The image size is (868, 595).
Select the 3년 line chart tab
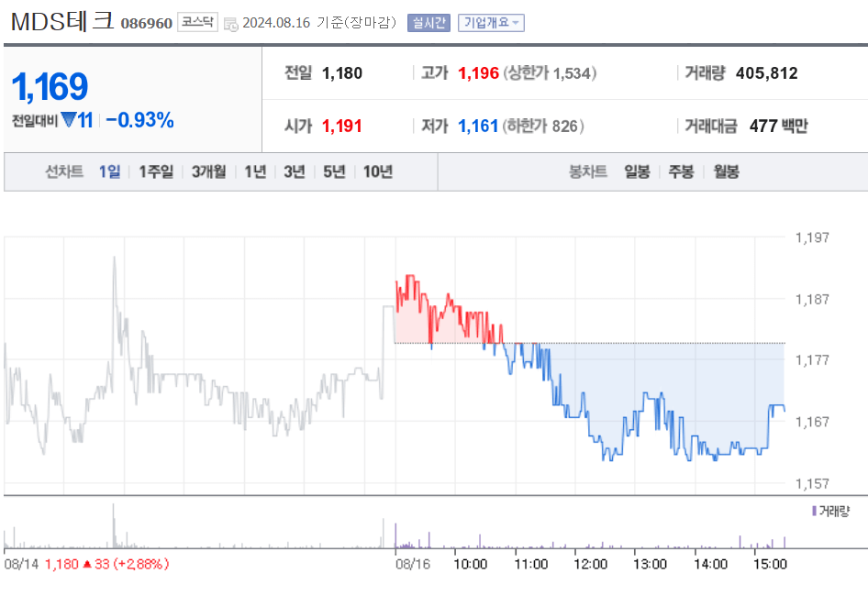tap(295, 172)
